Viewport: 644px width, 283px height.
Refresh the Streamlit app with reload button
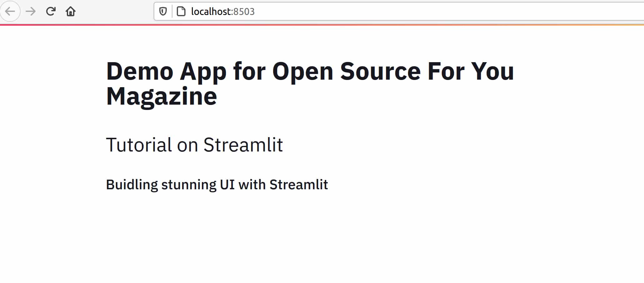(50, 12)
